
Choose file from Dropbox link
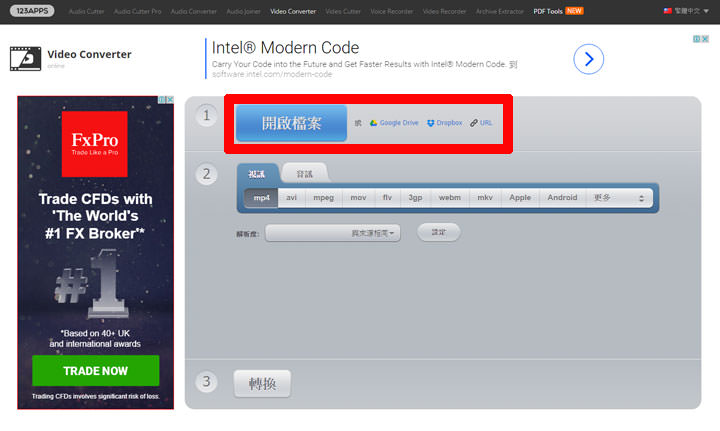(449, 123)
